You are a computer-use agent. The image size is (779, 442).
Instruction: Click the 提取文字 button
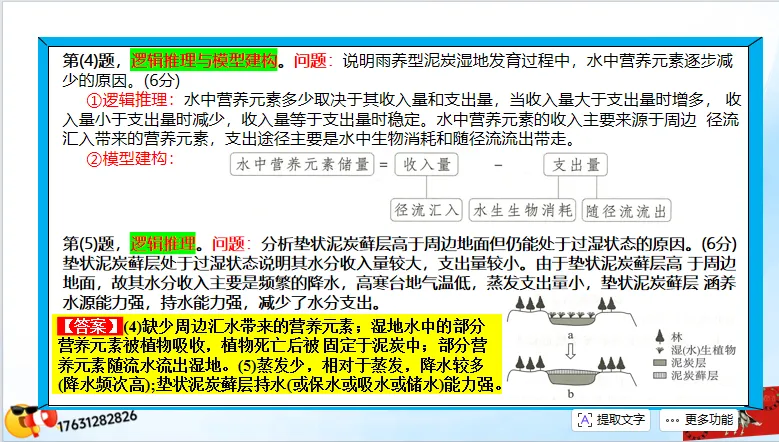click(x=612, y=420)
